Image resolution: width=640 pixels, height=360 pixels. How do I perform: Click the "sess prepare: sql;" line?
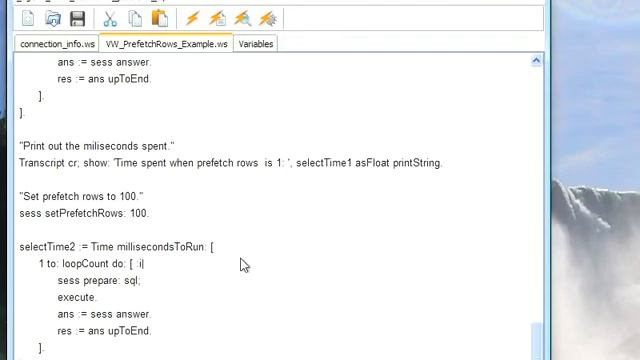pyautogui.click(x=99, y=280)
